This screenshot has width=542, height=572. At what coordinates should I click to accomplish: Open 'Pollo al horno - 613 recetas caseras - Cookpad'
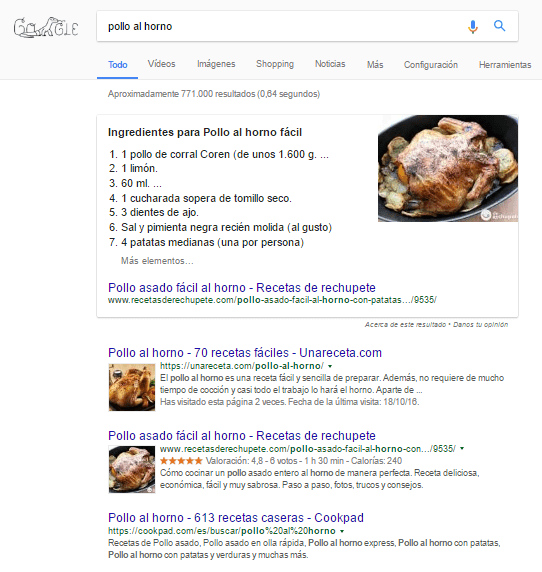pyautogui.click(x=236, y=518)
